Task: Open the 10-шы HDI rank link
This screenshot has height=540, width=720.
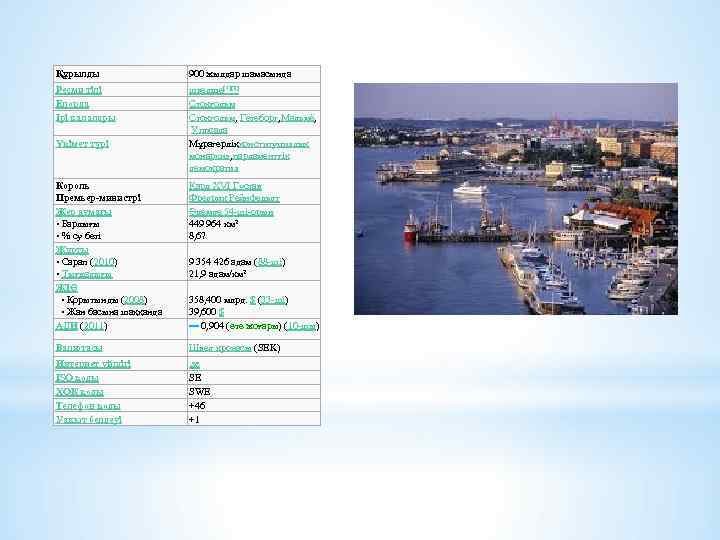Action: [301, 326]
